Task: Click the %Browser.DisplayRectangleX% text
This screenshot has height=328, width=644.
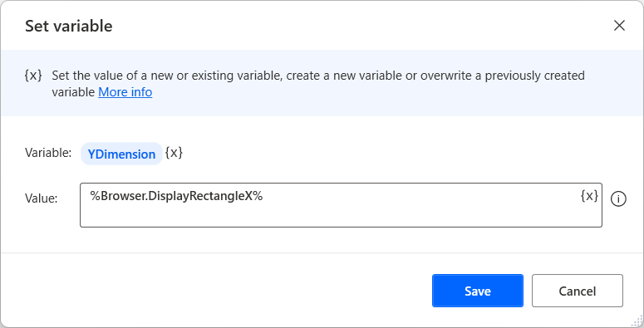Action: click(176, 196)
